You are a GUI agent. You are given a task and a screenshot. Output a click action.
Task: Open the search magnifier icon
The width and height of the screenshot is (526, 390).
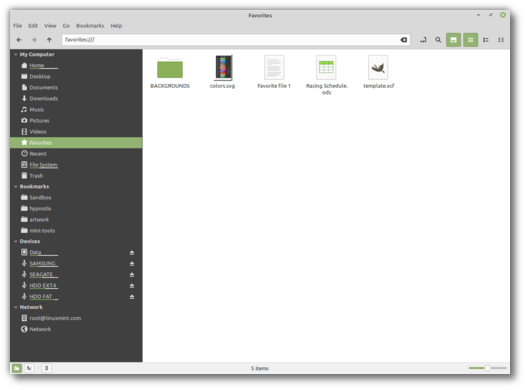pyautogui.click(x=438, y=40)
